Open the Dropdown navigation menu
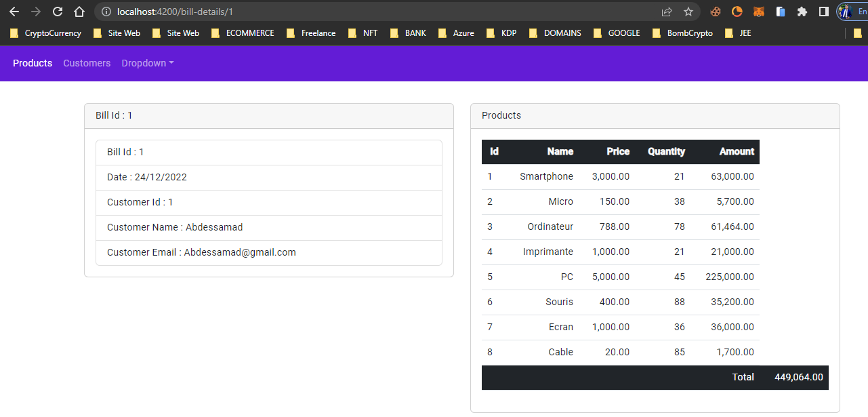Screen dimensions: 868x417 click(147, 63)
